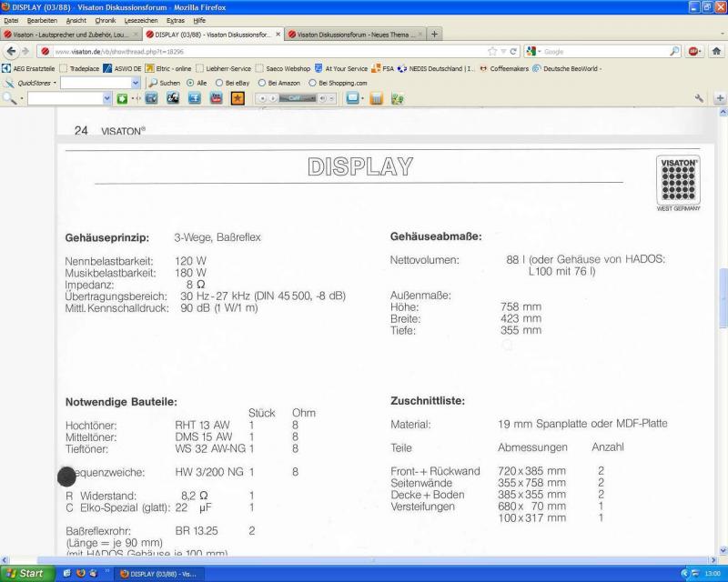Open a new tab with the plus button
Viewport: 728px width, 582px height.
coord(434,34)
